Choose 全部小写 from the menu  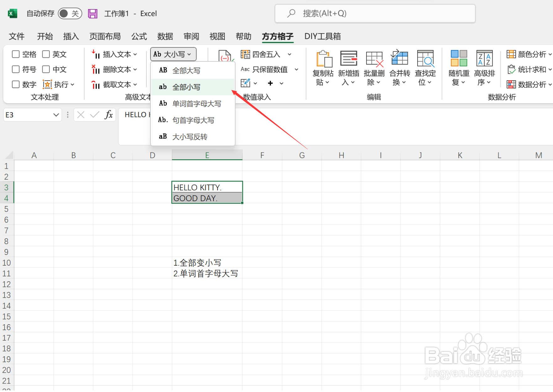[x=187, y=87]
